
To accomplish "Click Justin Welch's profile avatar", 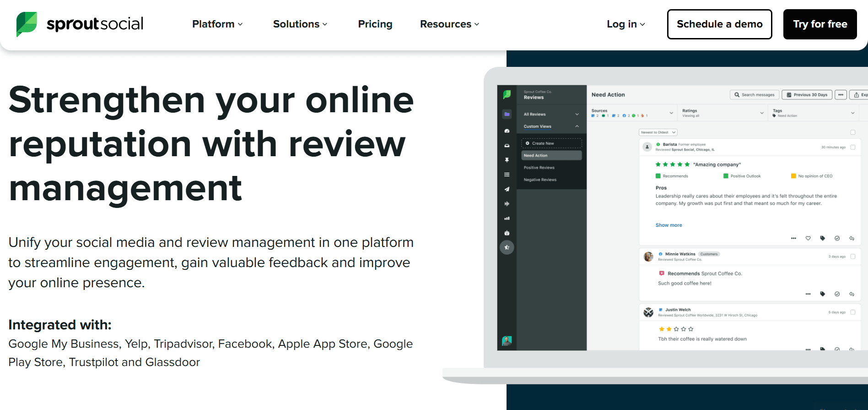I will coord(648,312).
